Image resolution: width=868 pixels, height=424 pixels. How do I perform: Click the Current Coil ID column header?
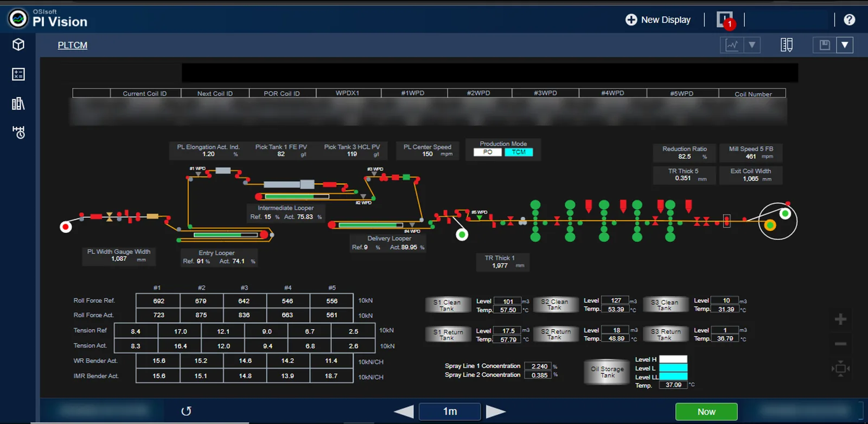[x=145, y=93]
